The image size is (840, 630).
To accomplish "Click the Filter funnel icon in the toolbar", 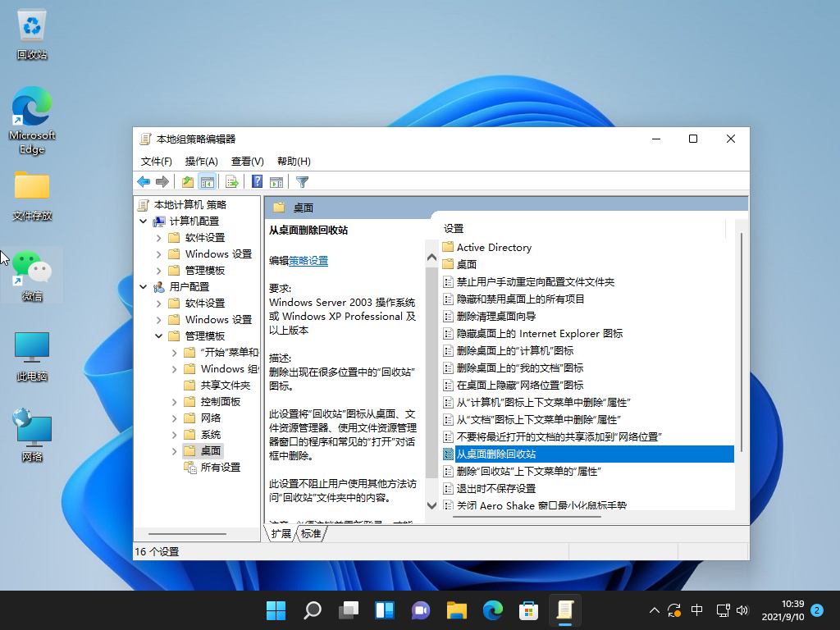I will (x=302, y=182).
